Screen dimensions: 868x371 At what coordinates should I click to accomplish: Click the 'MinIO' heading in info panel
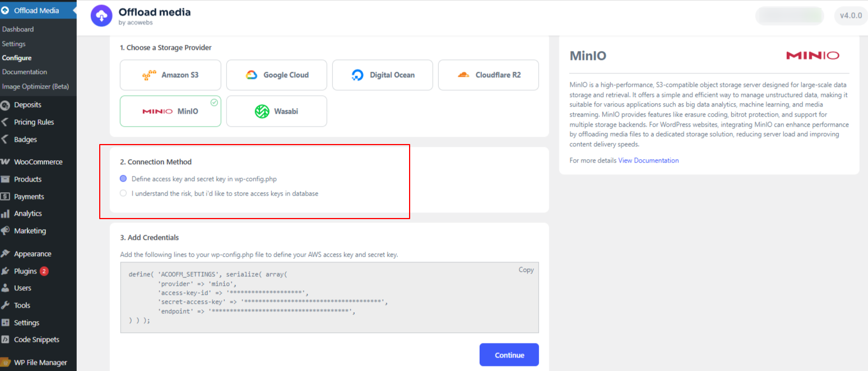[x=588, y=56]
